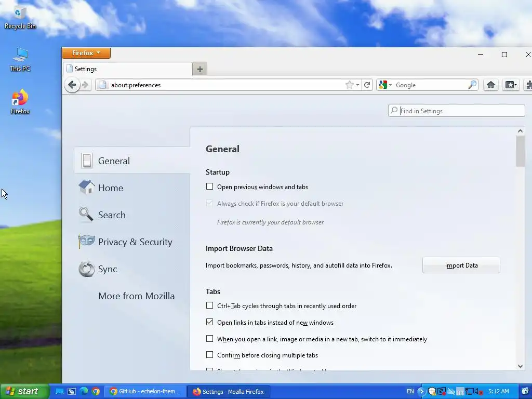Click the 'Firefox is currently your default browser' text

coord(270,222)
